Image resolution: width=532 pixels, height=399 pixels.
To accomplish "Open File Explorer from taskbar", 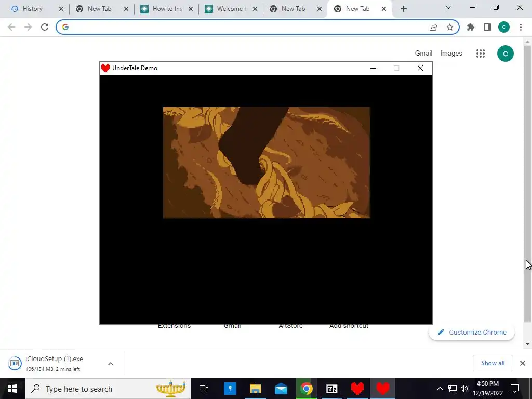I will pyautogui.click(x=256, y=389).
